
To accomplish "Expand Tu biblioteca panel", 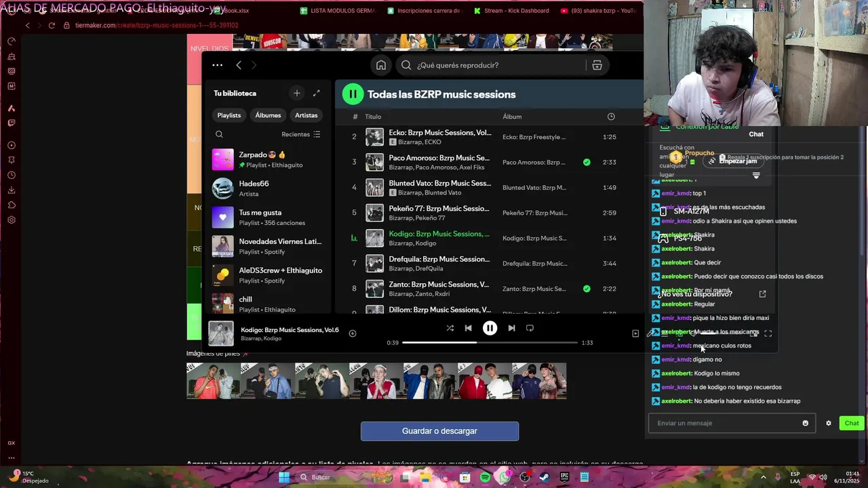I will (316, 93).
